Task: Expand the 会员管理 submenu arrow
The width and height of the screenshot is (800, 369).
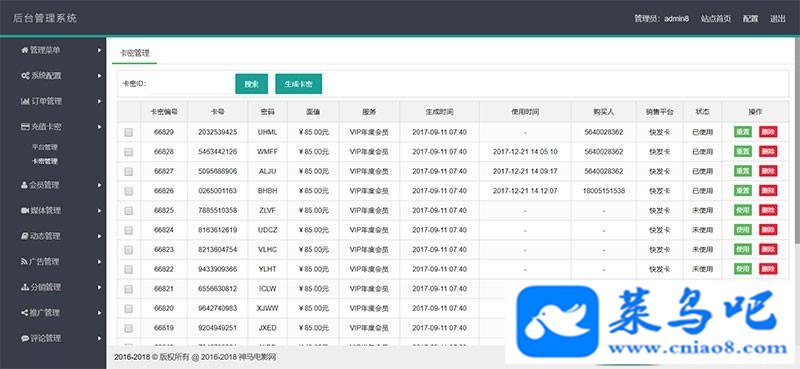Action: pos(99,185)
